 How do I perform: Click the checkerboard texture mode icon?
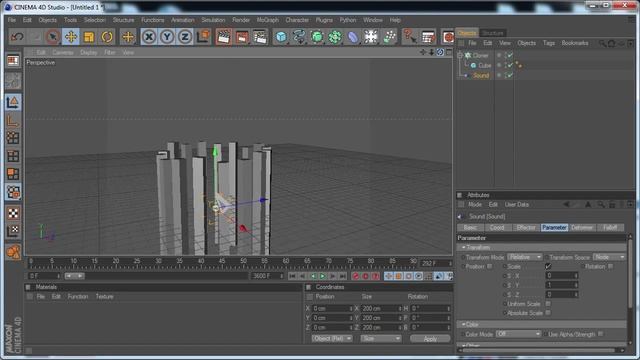coord(13,213)
